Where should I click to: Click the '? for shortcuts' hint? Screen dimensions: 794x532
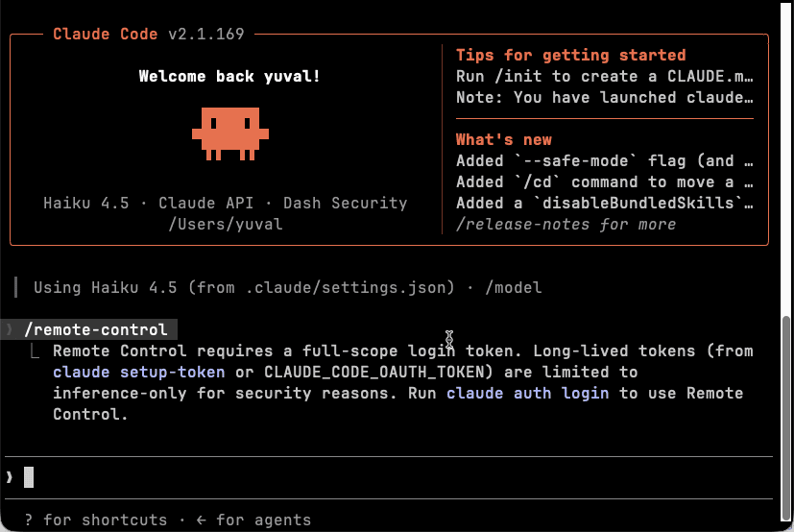tap(96, 520)
